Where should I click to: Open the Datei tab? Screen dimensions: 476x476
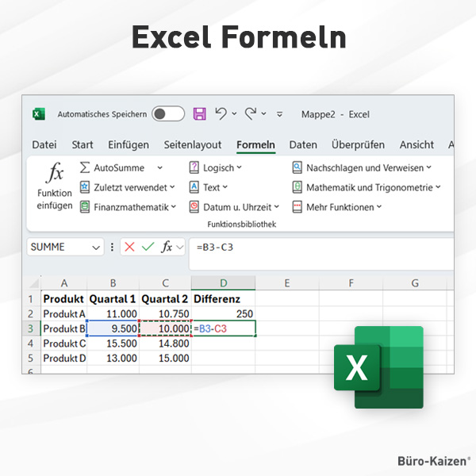[x=44, y=145]
